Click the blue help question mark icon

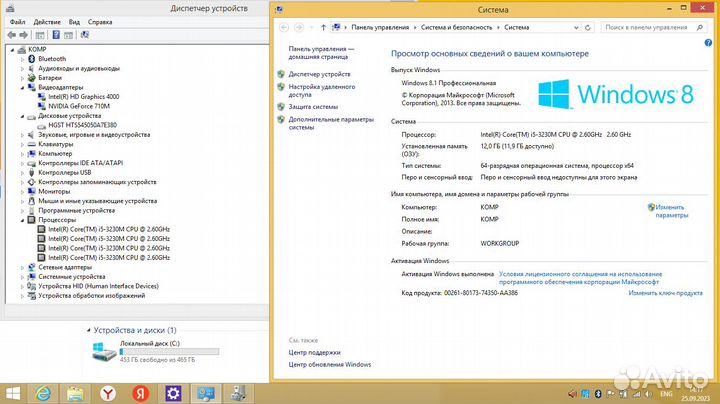click(x=708, y=43)
